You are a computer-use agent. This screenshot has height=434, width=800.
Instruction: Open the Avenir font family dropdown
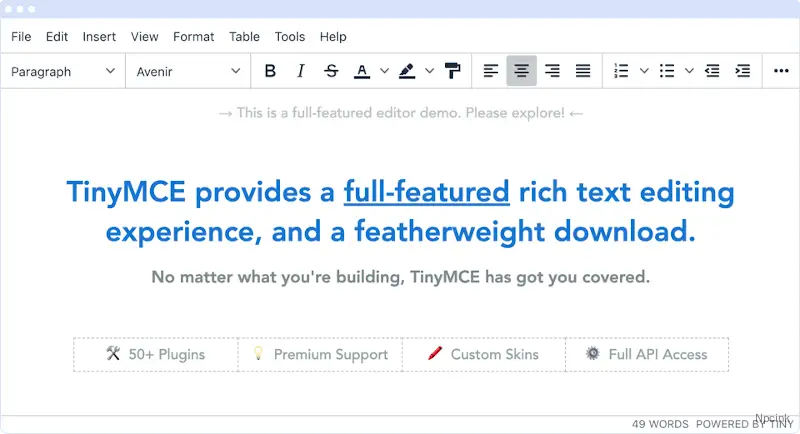188,71
